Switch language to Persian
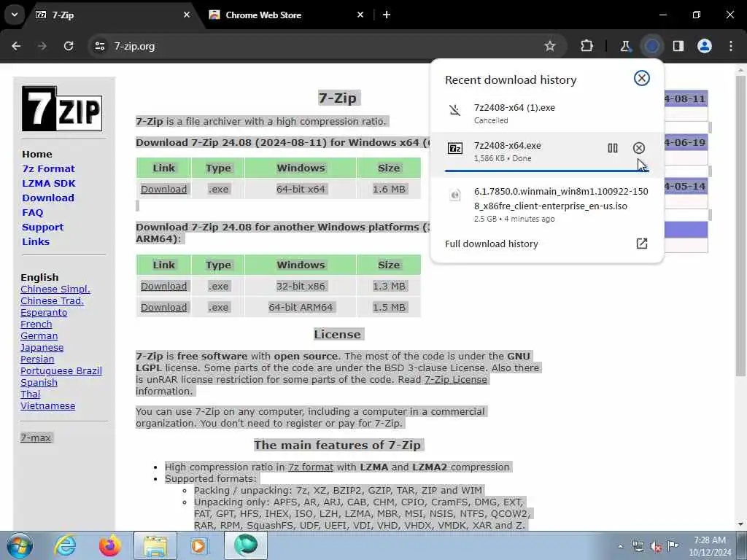This screenshot has height=560, width=747. click(37, 359)
